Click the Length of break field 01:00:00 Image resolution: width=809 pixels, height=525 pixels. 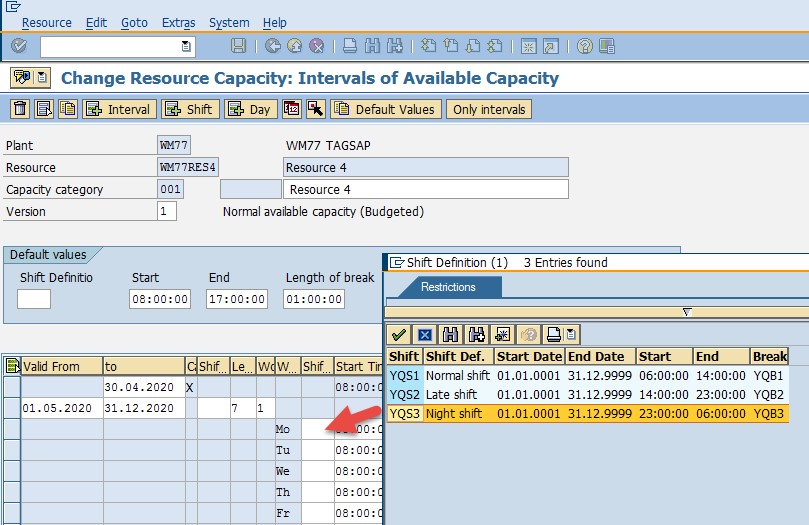click(x=314, y=299)
